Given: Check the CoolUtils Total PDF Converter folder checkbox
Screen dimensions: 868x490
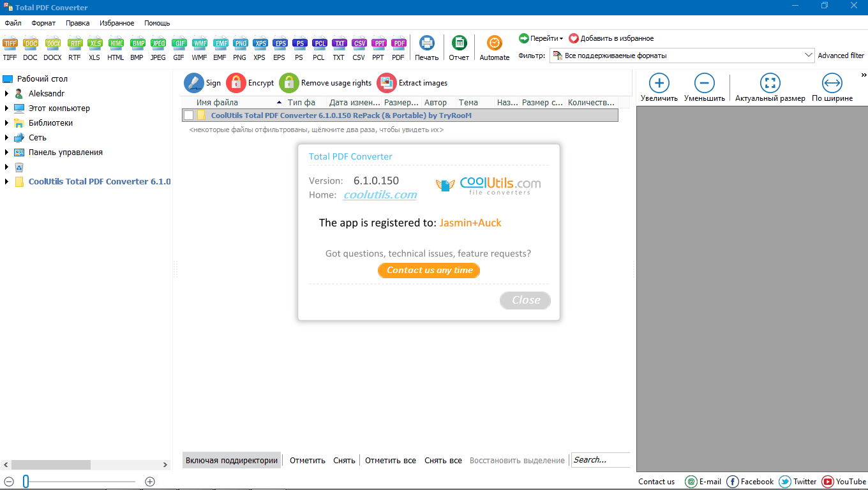Looking at the screenshot, I should 189,115.
